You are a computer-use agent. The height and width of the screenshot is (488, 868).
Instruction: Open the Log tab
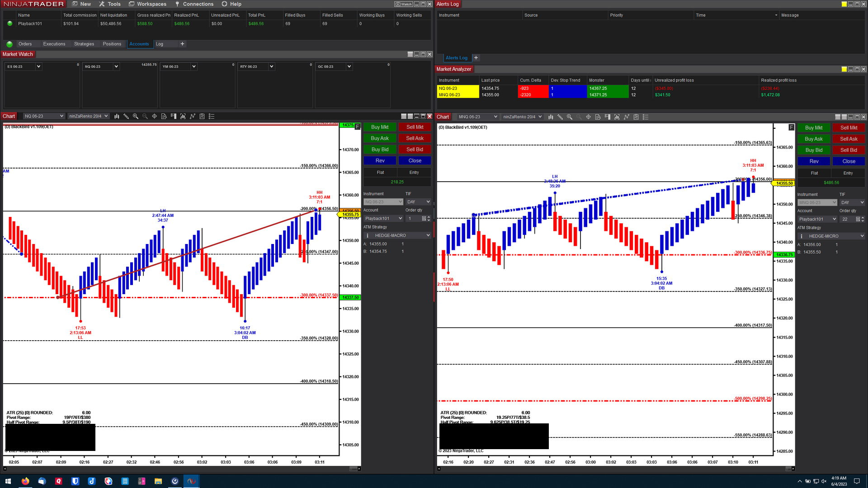click(160, 44)
